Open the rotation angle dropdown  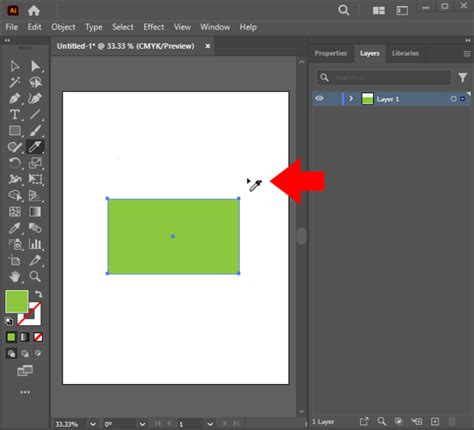click(142, 424)
